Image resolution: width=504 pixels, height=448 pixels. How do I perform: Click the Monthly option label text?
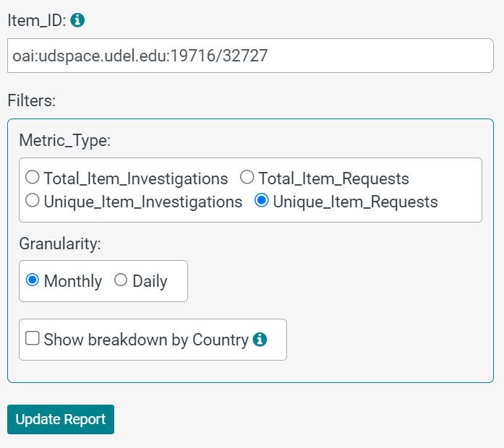click(73, 281)
